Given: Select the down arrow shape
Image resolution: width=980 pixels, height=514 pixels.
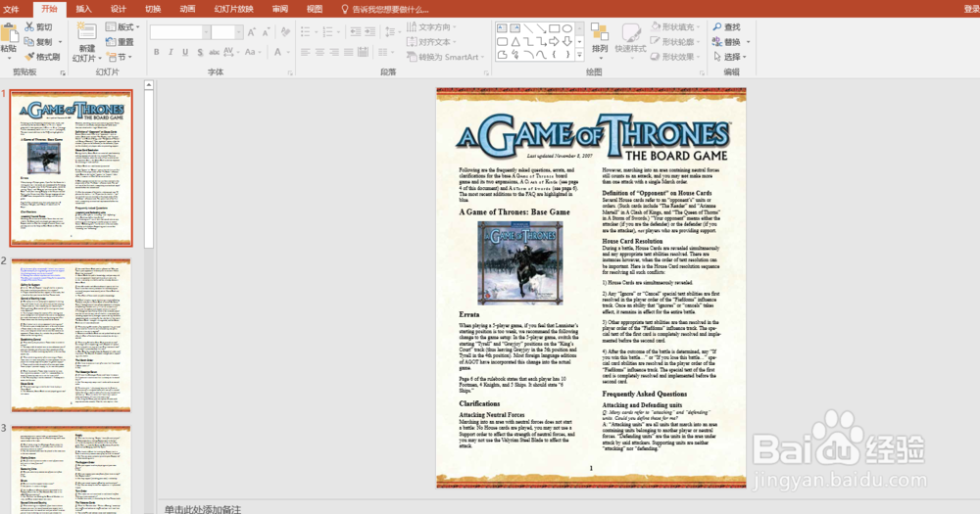Looking at the screenshot, I should click(566, 42).
